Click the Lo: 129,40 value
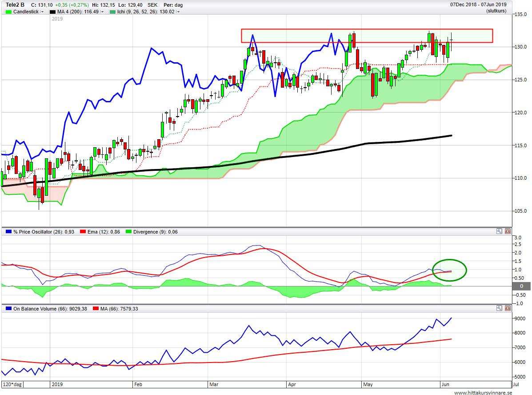The width and height of the screenshot is (532, 395). point(130,5)
